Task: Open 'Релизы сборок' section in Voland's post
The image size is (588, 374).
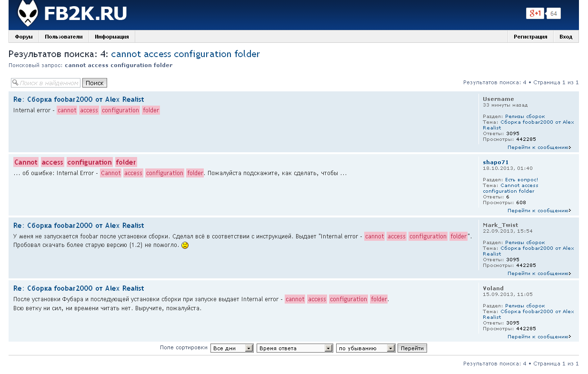Action: click(525, 305)
